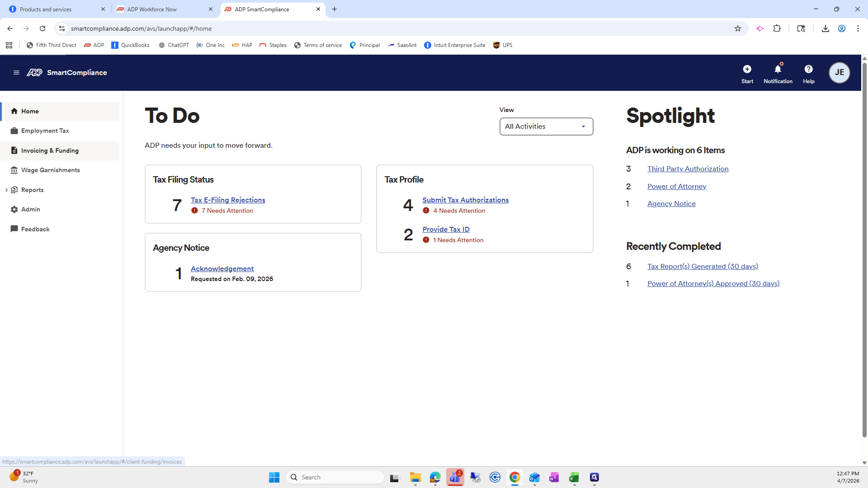Switch to ADP Workforce Now tab
Screen dimensions: 868x488
[165, 9]
